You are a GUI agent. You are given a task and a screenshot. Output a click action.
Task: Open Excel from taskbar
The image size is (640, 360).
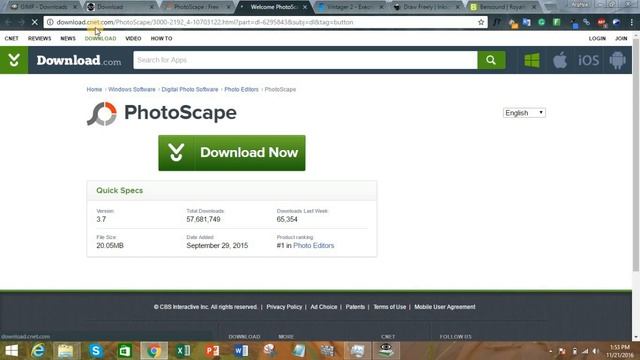(183, 351)
